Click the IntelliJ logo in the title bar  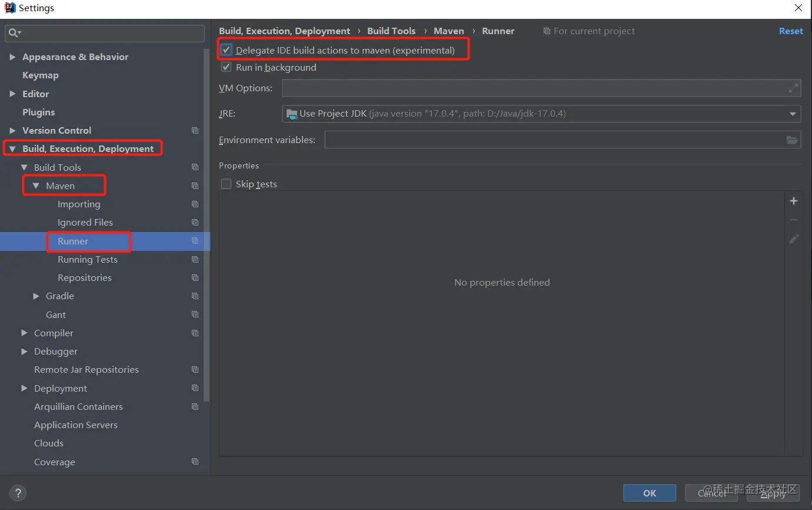tap(9, 8)
